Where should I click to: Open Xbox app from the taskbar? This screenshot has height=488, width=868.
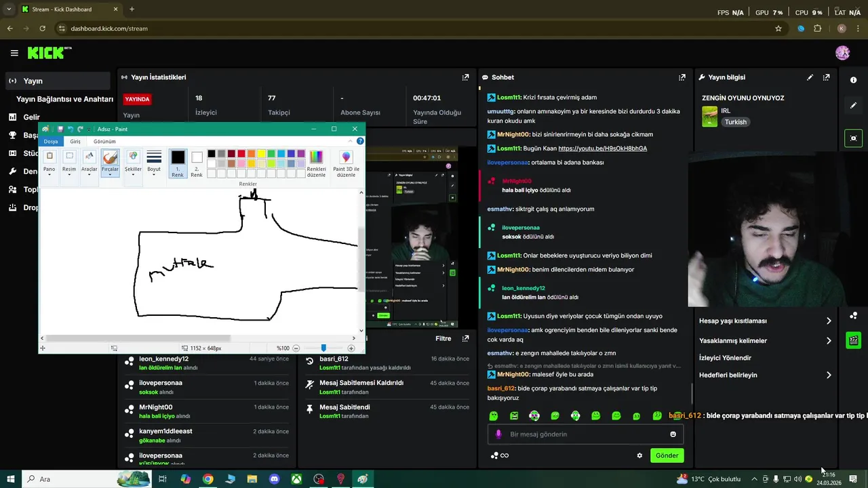click(x=297, y=479)
